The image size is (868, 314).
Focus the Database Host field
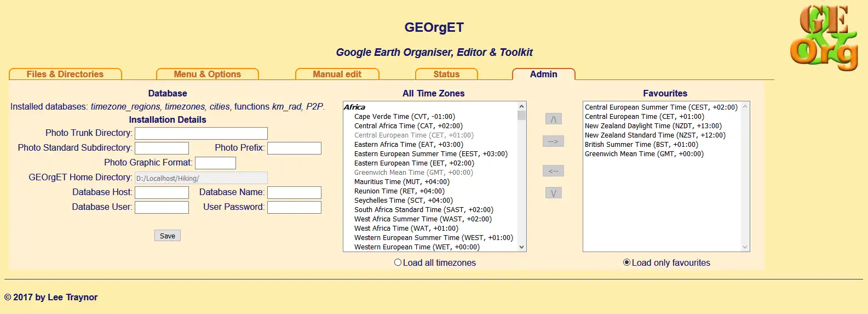[x=162, y=192]
